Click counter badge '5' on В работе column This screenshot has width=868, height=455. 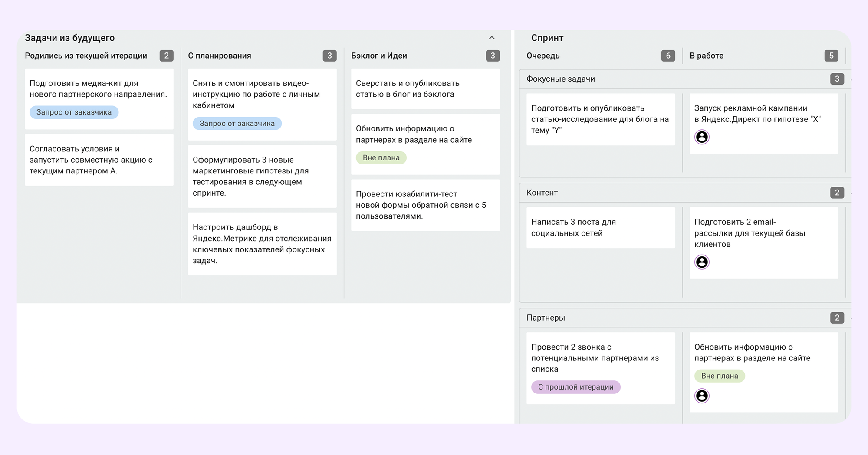832,56
